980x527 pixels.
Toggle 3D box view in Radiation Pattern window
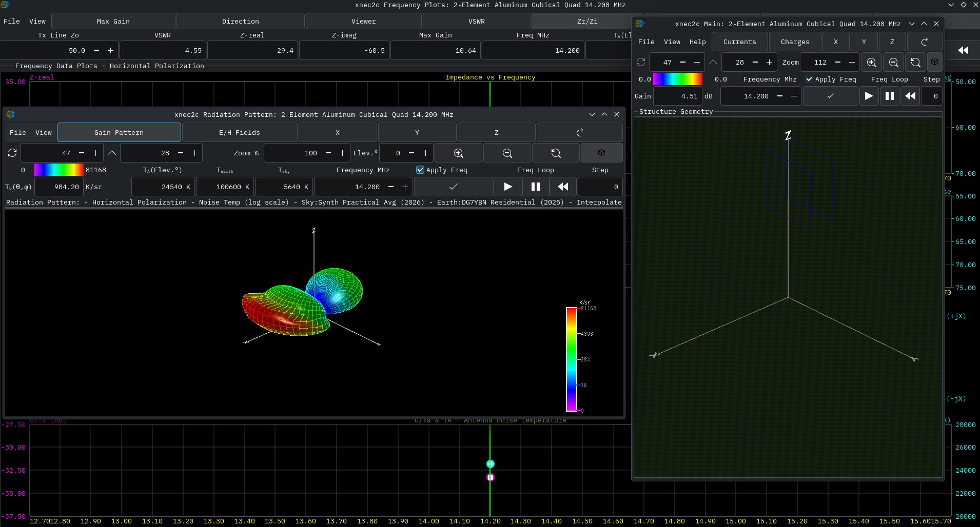coord(601,153)
